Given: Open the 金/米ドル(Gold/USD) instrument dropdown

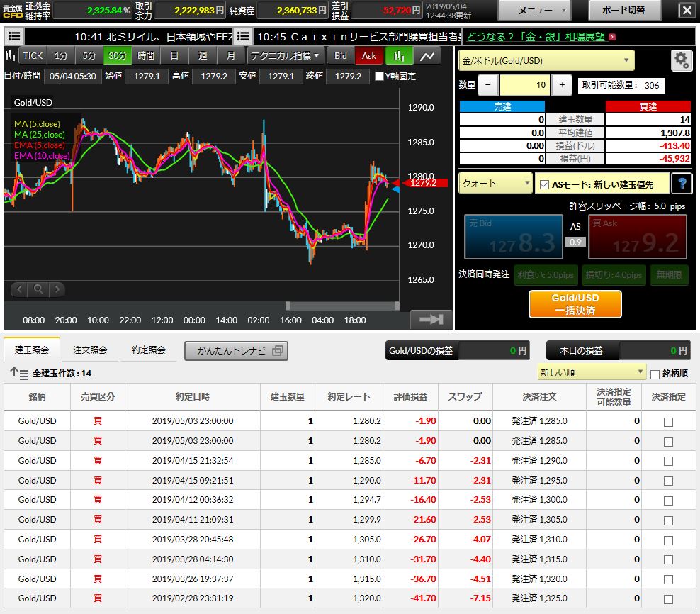Looking at the screenshot, I should tap(546, 60).
